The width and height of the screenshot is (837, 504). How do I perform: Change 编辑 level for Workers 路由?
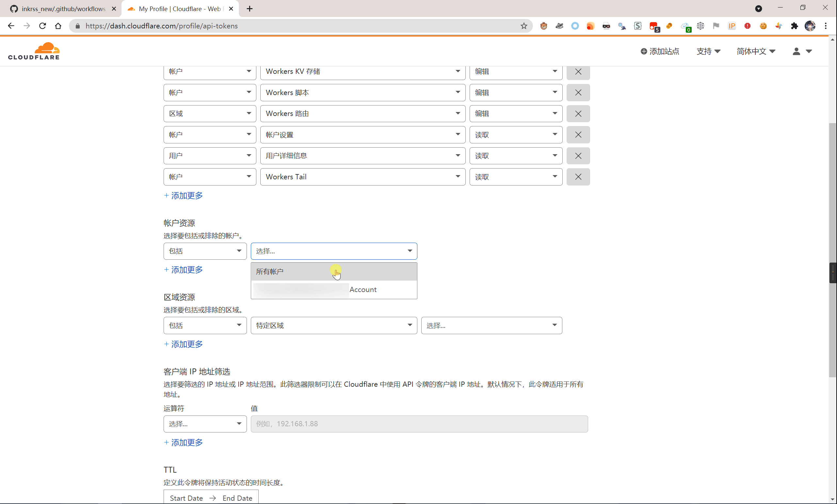[x=516, y=113]
